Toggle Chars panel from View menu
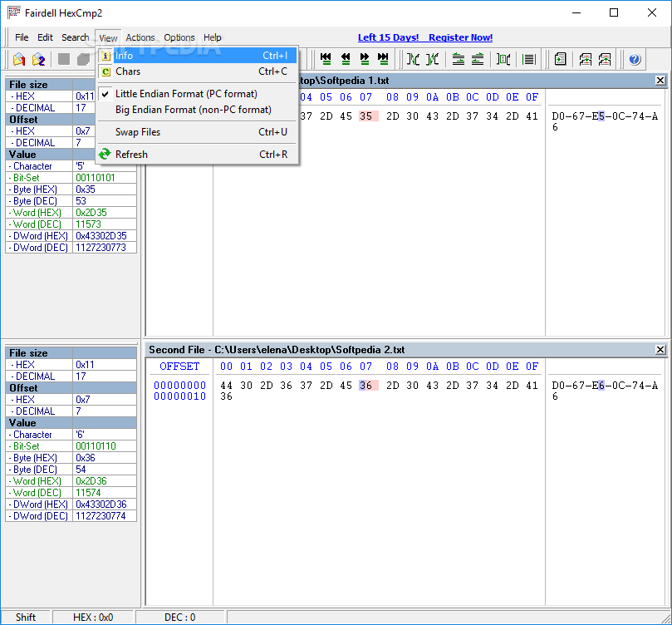The height and width of the screenshot is (625, 672). [128, 71]
